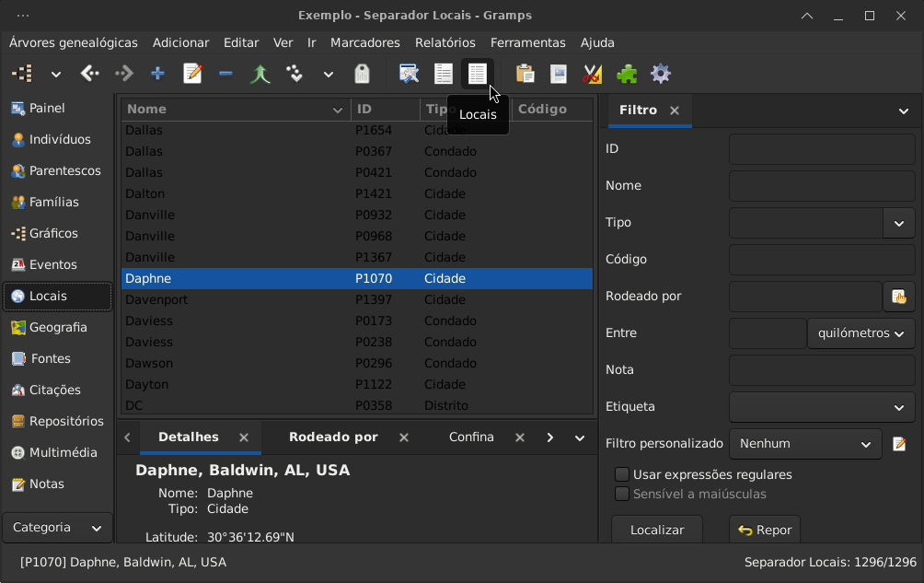Open the Clipboard icon in toolbar
924x583 pixels.
pyautogui.click(x=525, y=74)
